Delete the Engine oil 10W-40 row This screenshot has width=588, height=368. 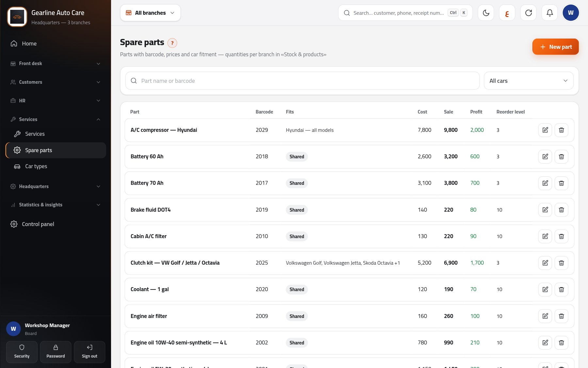tap(561, 342)
